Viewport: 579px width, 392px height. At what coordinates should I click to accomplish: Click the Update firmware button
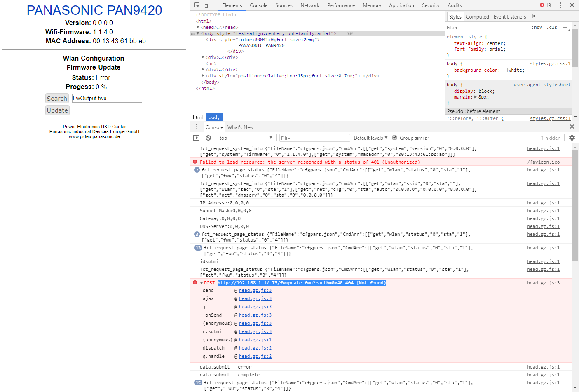pos(57,110)
